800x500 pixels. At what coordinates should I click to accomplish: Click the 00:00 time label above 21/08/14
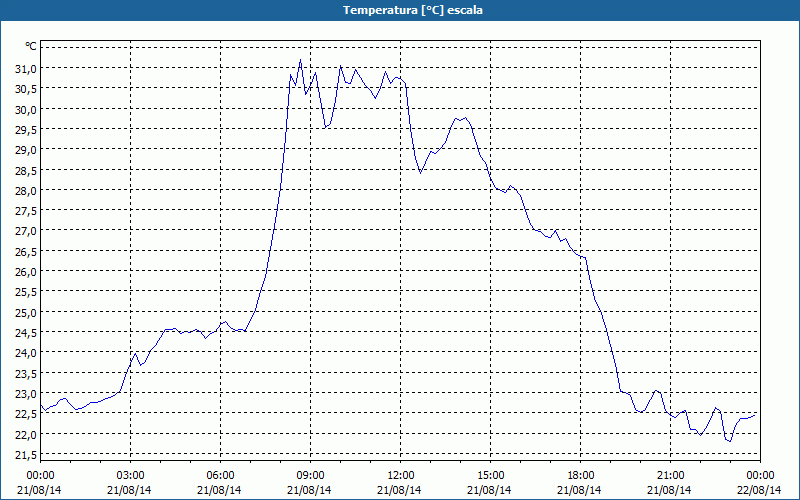tap(40, 476)
